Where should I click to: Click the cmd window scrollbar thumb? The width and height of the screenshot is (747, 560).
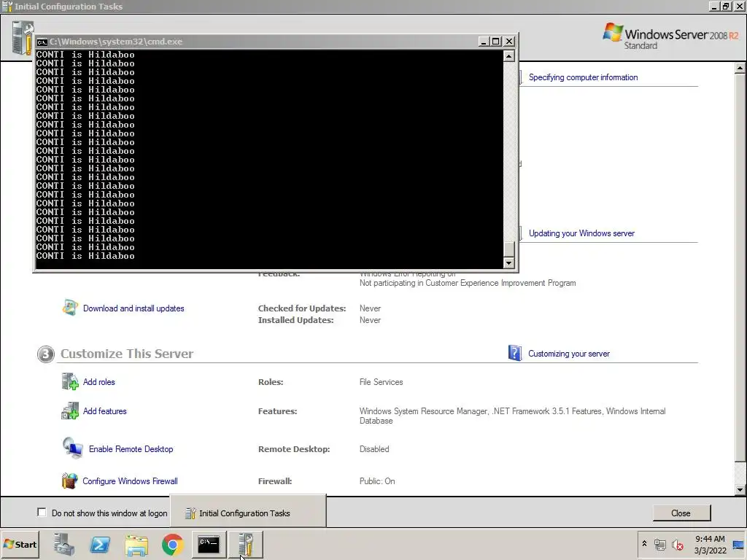coord(508,249)
